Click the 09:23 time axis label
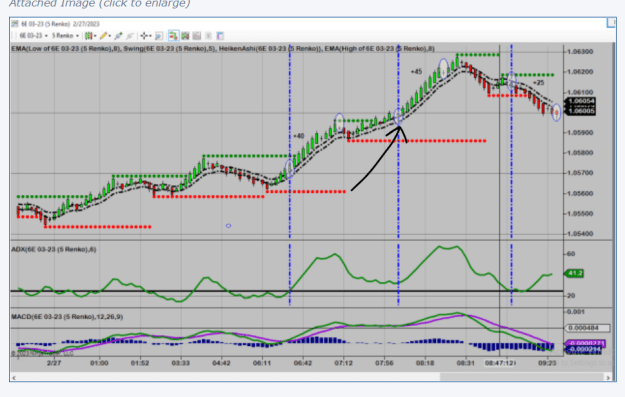The width and height of the screenshot is (625, 397). (x=547, y=363)
